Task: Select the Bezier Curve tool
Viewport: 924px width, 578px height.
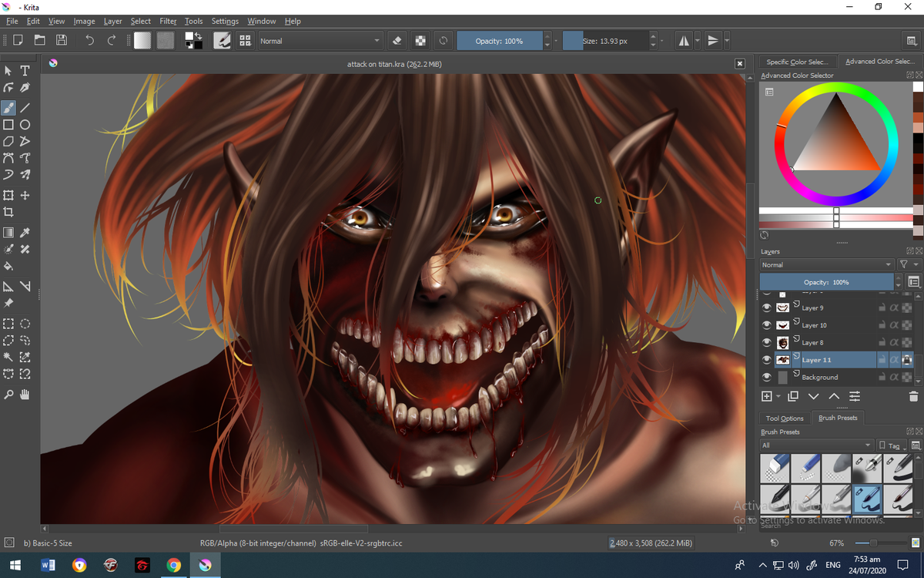Action: point(8,158)
